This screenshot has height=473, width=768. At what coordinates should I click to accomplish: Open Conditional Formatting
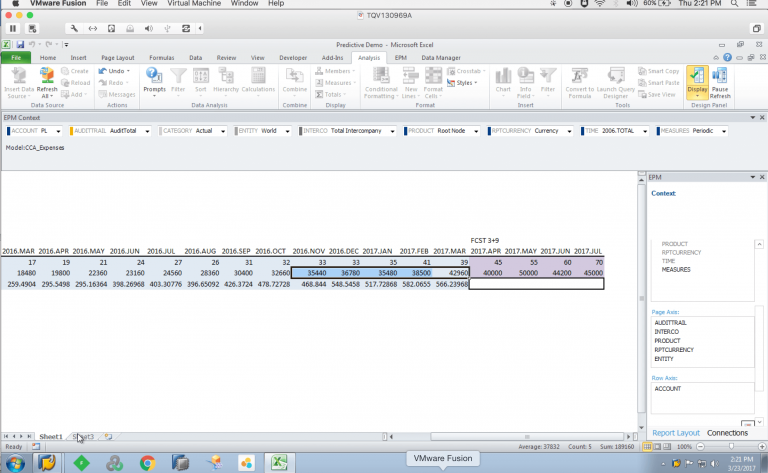pos(381,83)
